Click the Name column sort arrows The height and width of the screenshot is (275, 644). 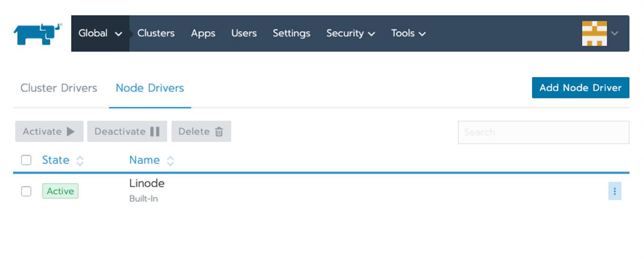click(170, 160)
